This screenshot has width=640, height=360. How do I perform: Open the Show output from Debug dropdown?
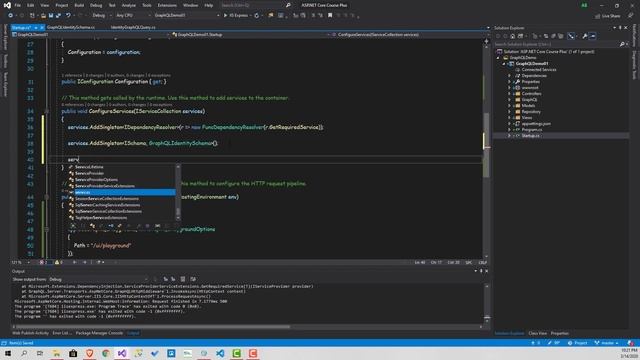(x=98, y=280)
